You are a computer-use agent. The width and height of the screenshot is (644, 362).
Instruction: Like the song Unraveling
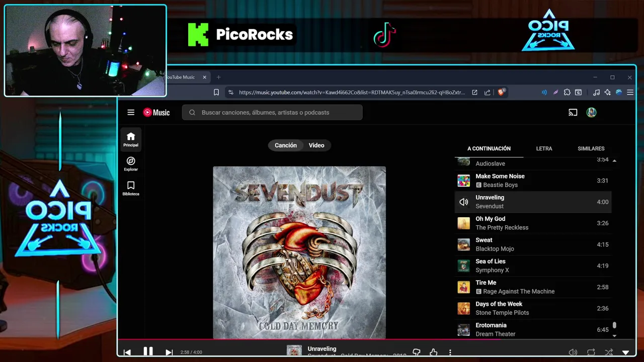coord(434,352)
